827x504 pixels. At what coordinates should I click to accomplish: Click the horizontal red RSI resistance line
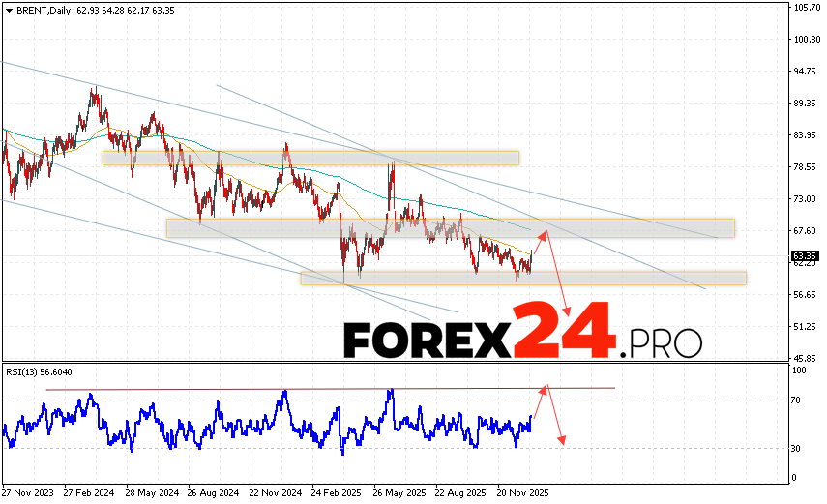click(x=290, y=389)
